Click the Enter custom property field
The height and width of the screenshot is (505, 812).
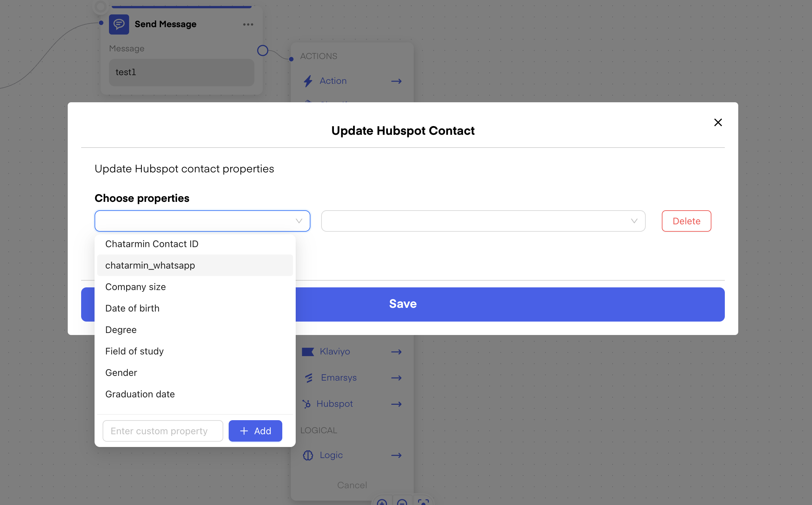tap(163, 431)
